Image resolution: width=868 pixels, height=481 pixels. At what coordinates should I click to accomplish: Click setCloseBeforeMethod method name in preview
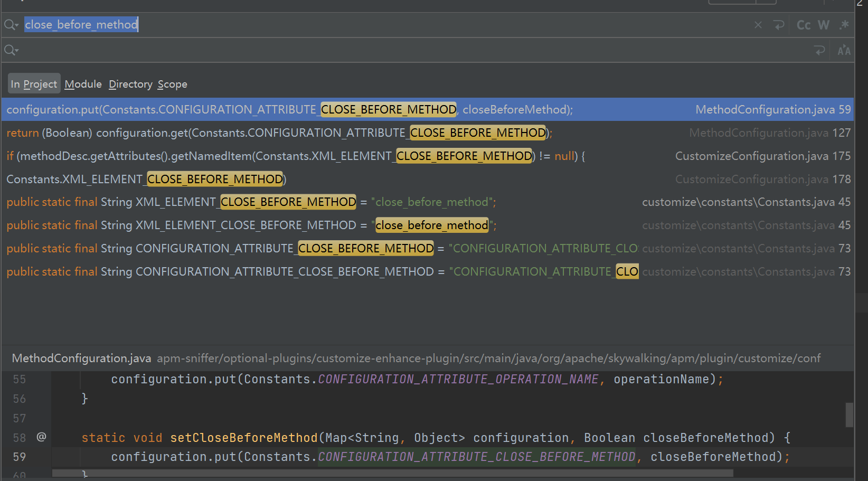click(x=244, y=438)
